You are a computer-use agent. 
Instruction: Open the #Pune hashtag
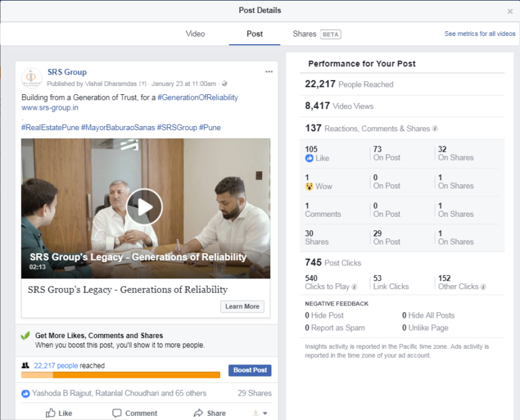tap(210, 127)
